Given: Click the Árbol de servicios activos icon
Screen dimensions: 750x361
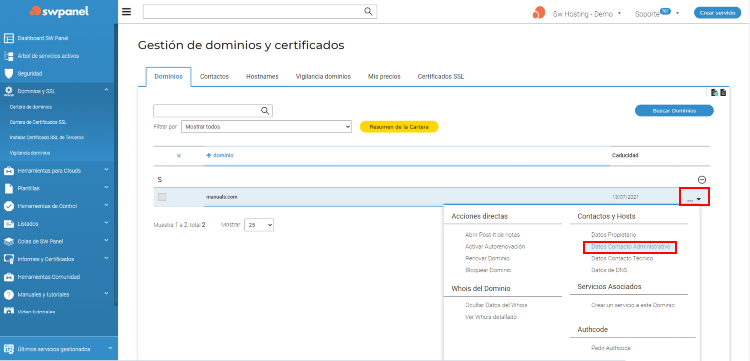Looking at the screenshot, I should 8,56.
